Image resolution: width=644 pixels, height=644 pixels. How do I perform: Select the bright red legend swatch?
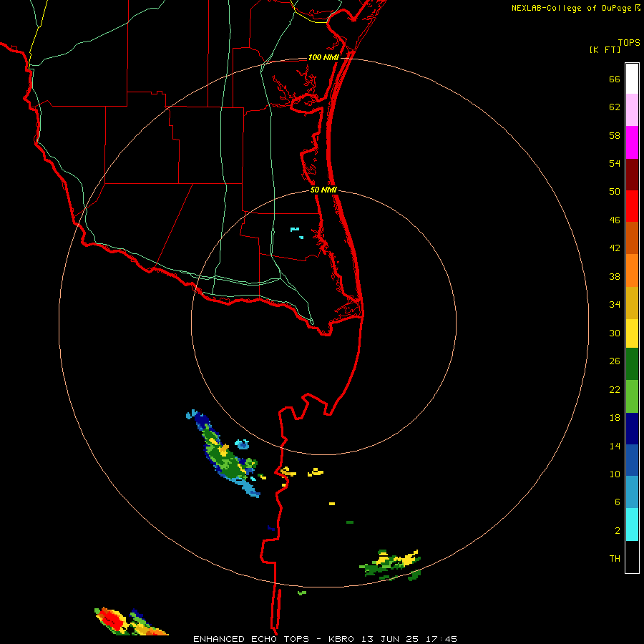pyautogui.click(x=632, y=206)
